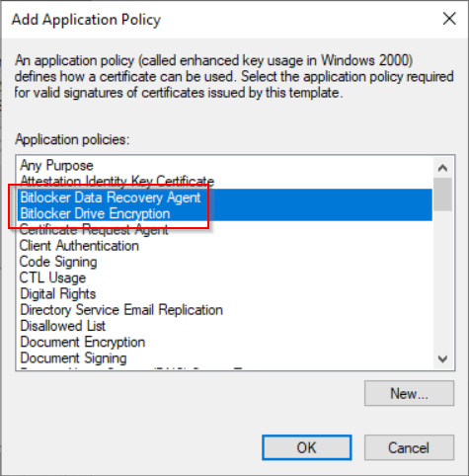Screen dimensions: 469x476
Task: Cancel the Add Application Policy dialog
Action: click(x=409, y=447)
